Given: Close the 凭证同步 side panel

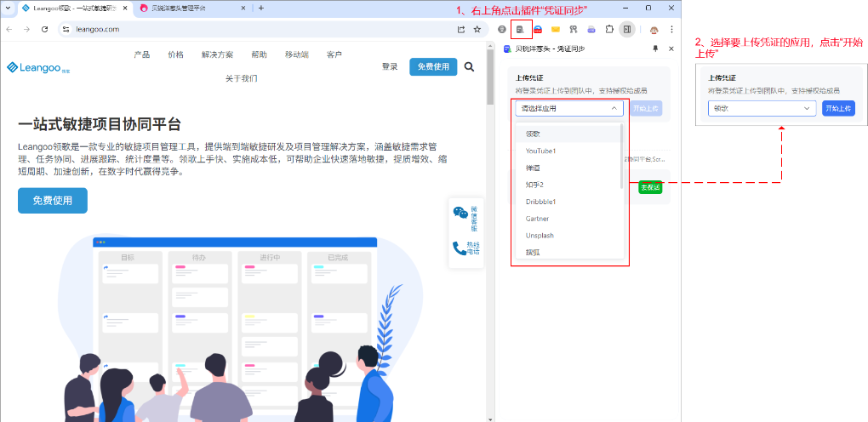Looking at the screenshot, I should tap(671, 48).
